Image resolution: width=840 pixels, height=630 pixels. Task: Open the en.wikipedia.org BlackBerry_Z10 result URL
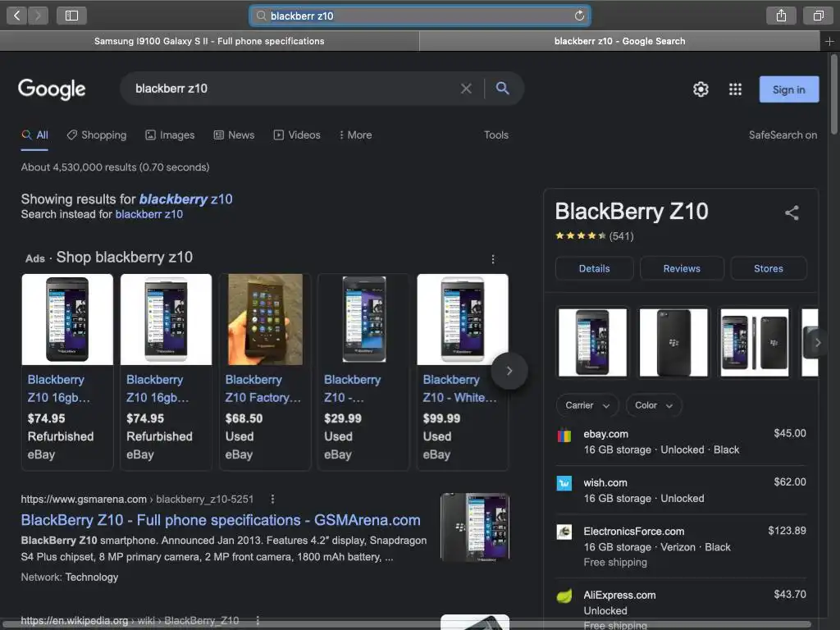130,620
